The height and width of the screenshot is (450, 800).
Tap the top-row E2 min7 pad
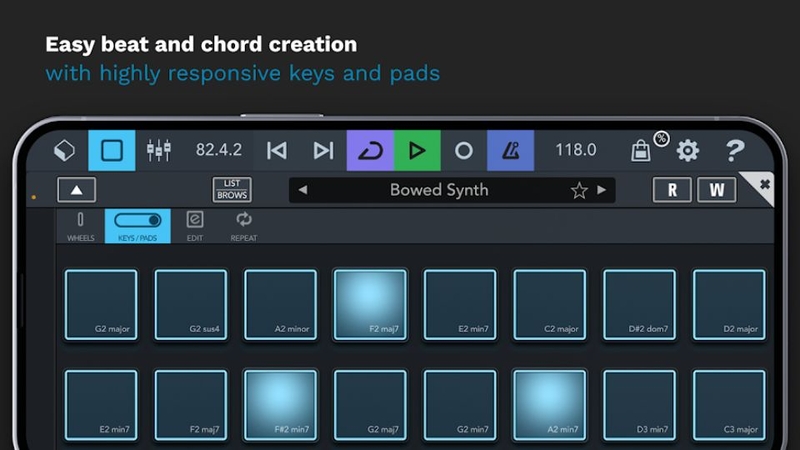460,305
